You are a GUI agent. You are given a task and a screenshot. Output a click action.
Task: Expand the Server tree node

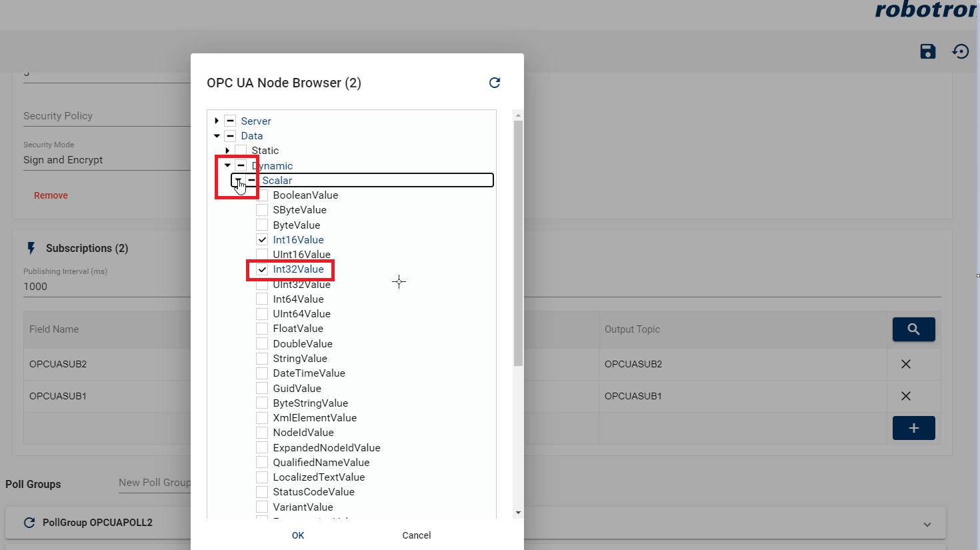tap(217, 121)
